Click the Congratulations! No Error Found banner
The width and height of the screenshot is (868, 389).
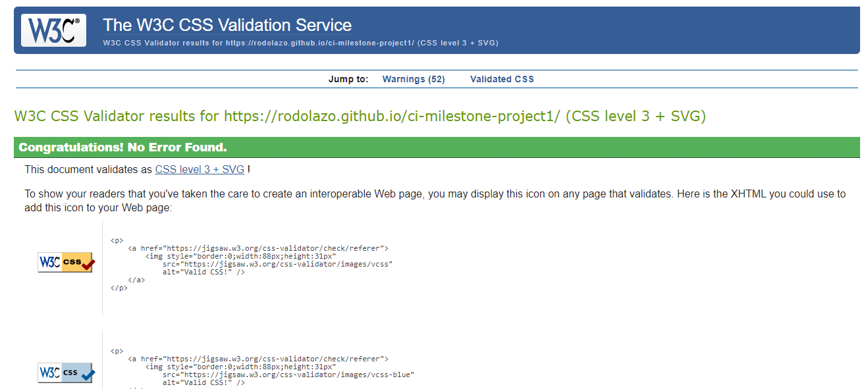(x=437, y=147)
